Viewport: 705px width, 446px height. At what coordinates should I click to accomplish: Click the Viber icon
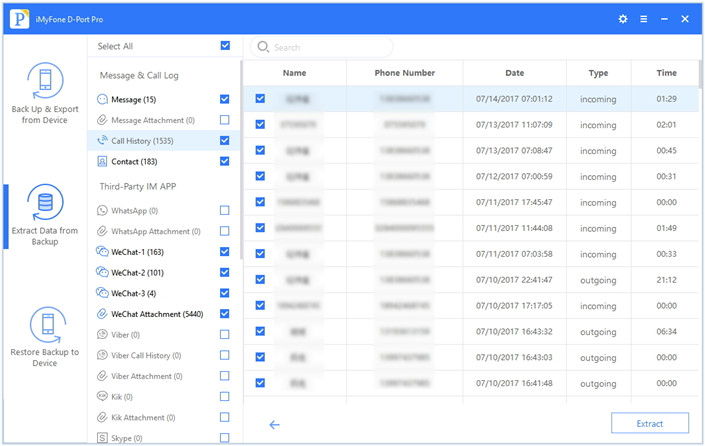pyautogui.click(x=103, y=334)
